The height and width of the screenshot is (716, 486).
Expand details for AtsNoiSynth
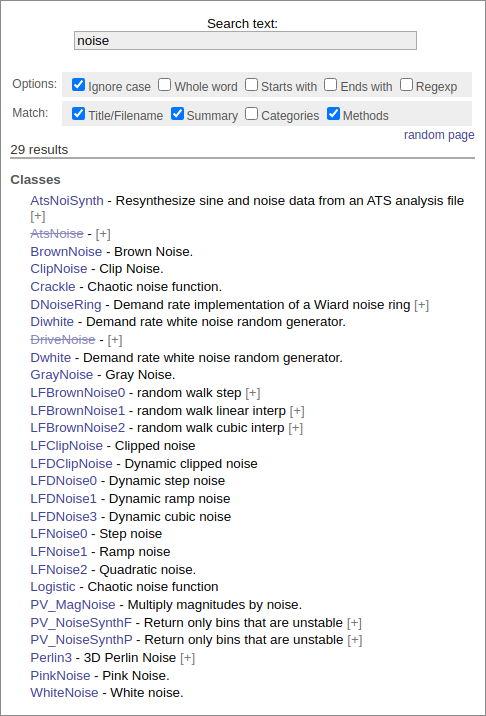point(37,216)
